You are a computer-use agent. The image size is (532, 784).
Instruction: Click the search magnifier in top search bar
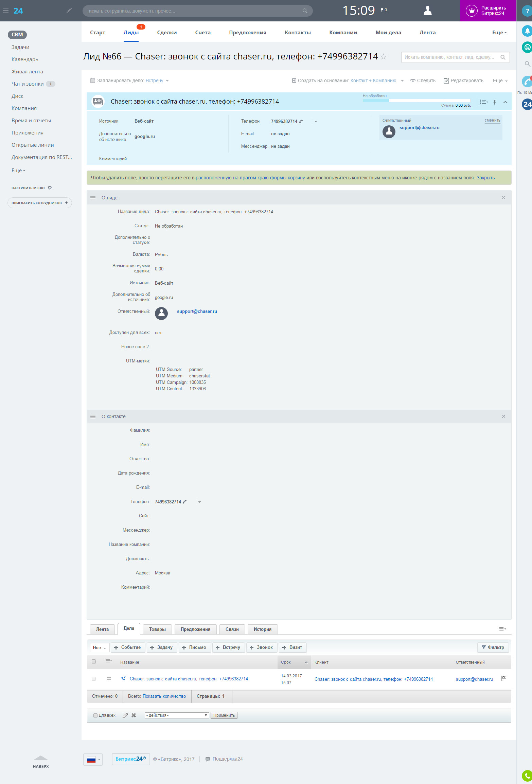[x=305, y=11]
